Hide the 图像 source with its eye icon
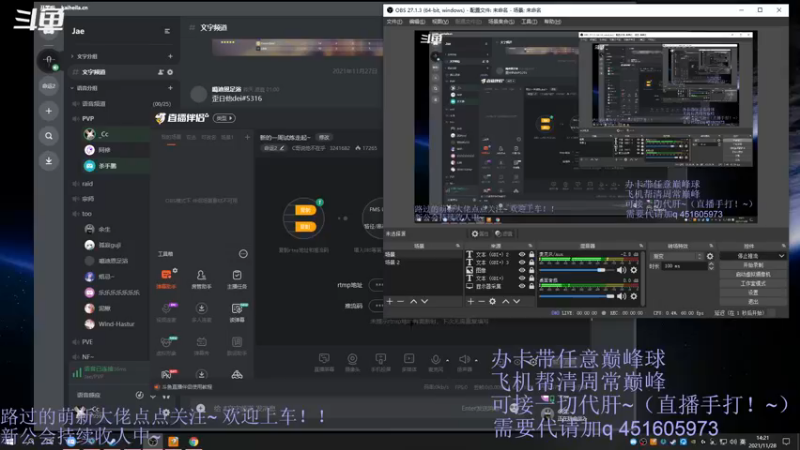 (x=522, y=270)
